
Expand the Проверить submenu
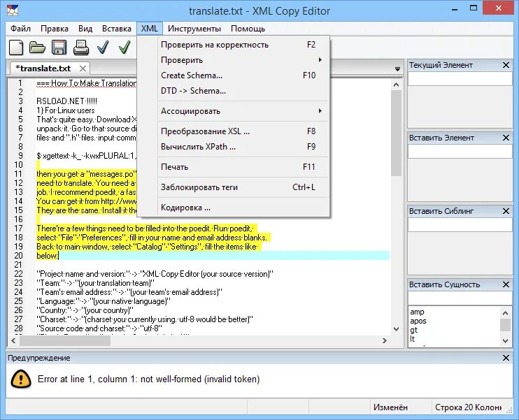244,60
